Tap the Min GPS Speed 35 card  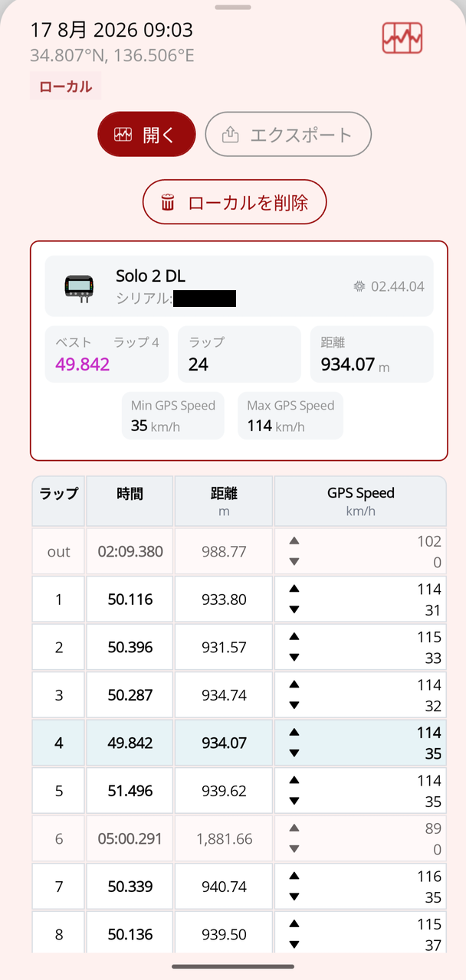tap(173, 416)
